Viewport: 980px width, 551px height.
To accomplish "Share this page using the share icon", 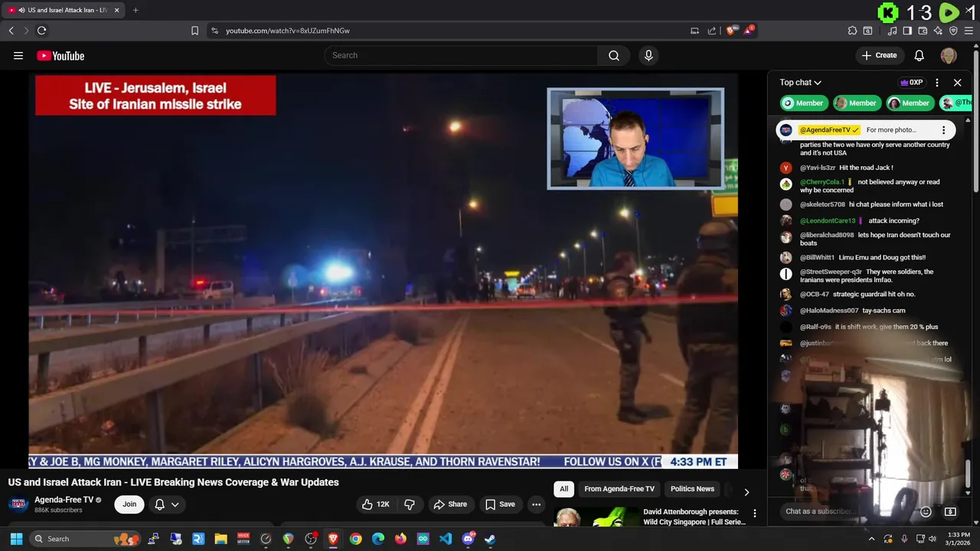I will tap(712, 31).
